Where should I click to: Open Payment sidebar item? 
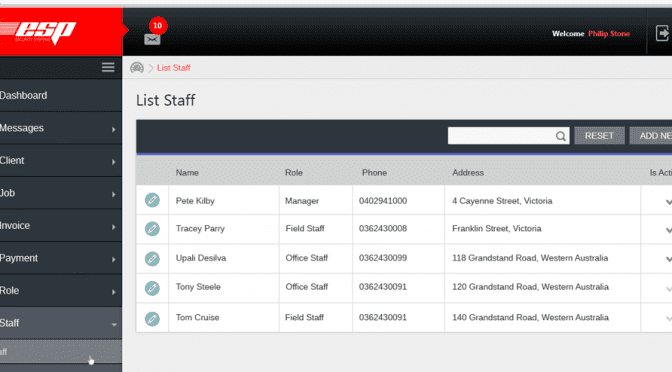(x=61, y=258)
